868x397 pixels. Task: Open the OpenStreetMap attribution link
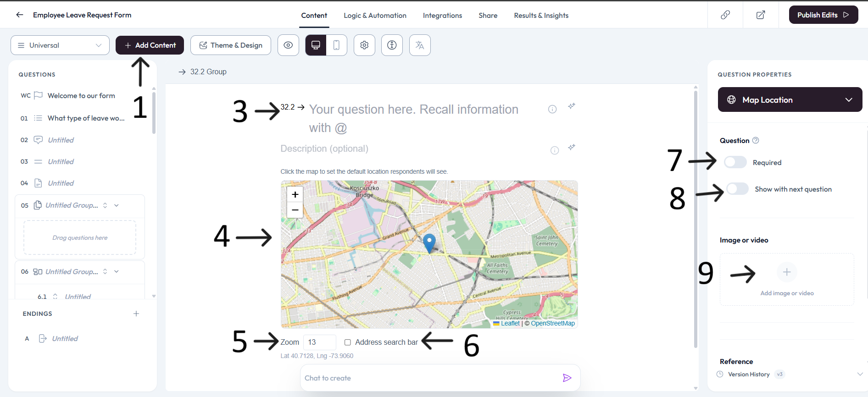[553, 323]
